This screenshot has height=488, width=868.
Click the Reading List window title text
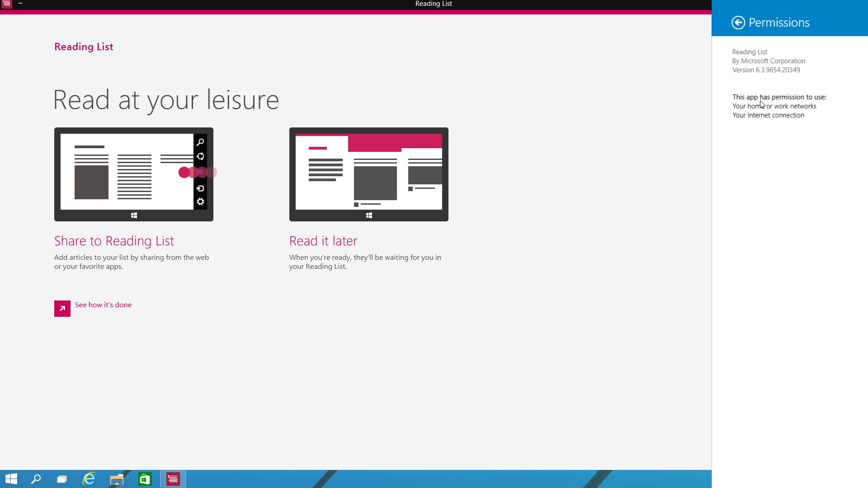tap(434, 4)
